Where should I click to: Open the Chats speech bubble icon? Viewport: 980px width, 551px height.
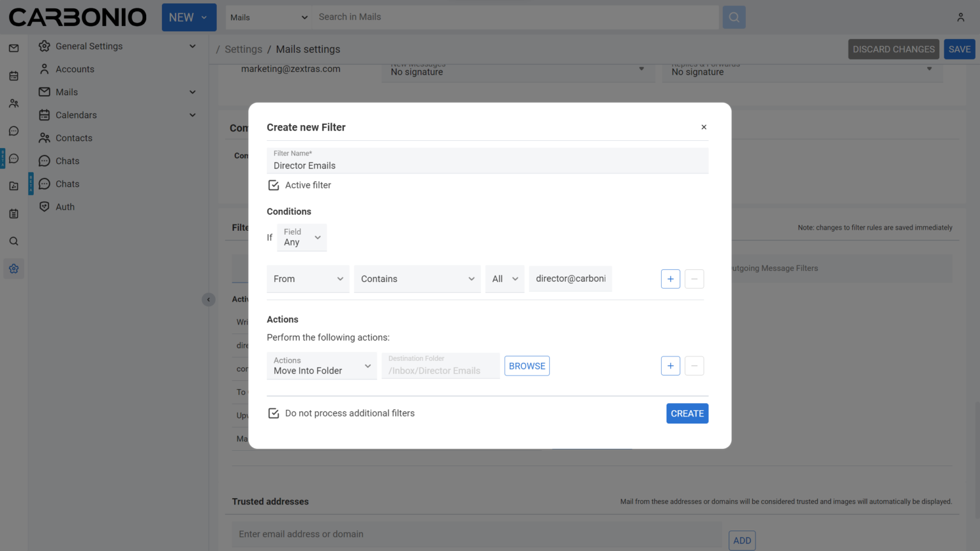point(13,131)
